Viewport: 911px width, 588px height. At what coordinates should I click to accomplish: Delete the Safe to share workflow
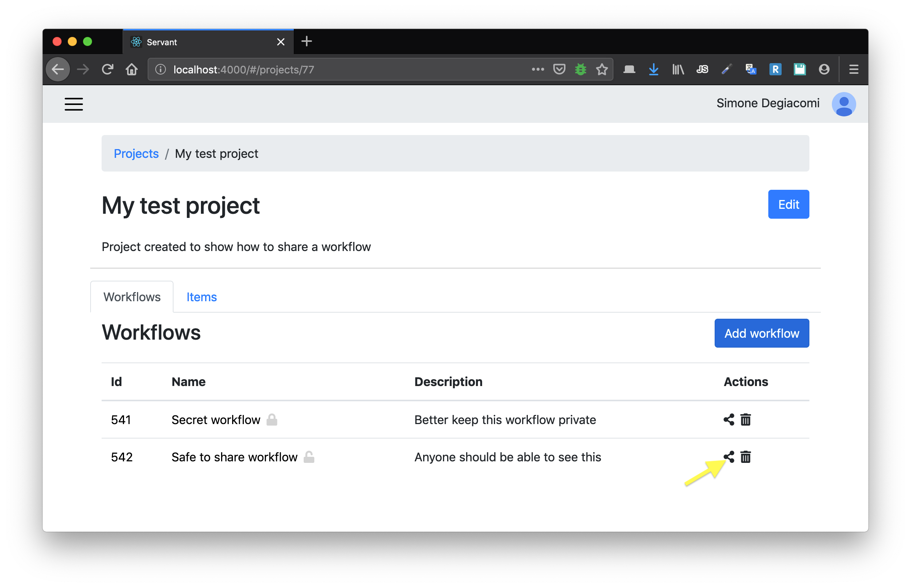(745, 457)
